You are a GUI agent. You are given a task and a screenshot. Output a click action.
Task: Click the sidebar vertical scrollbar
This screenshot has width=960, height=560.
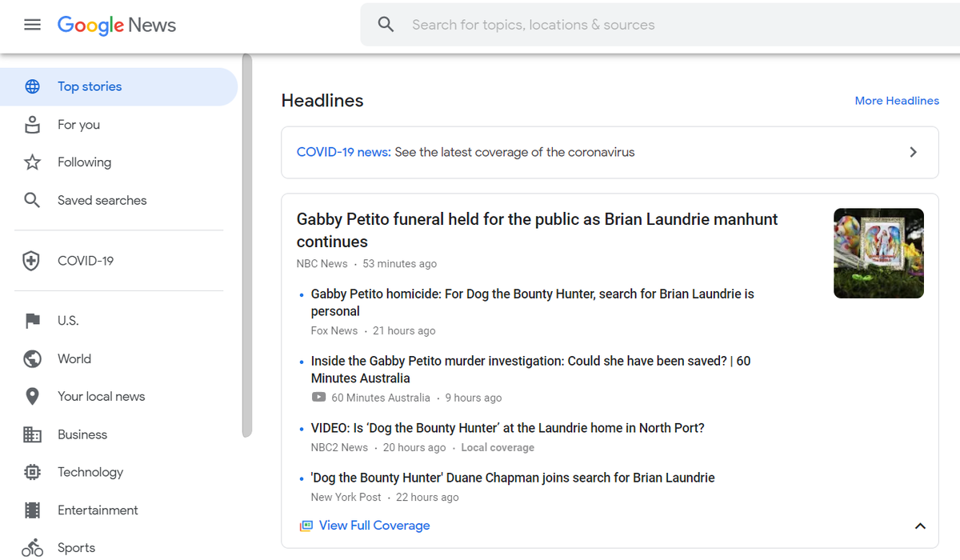[x=247, y=246]
